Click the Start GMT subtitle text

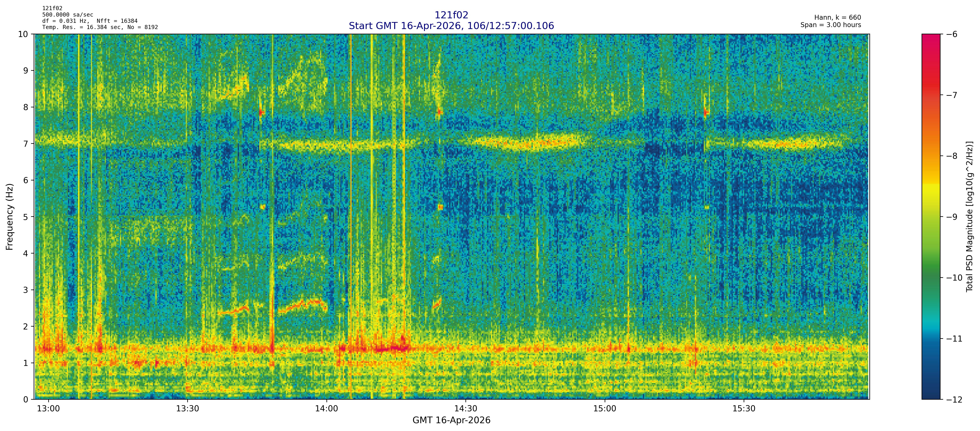451,26
